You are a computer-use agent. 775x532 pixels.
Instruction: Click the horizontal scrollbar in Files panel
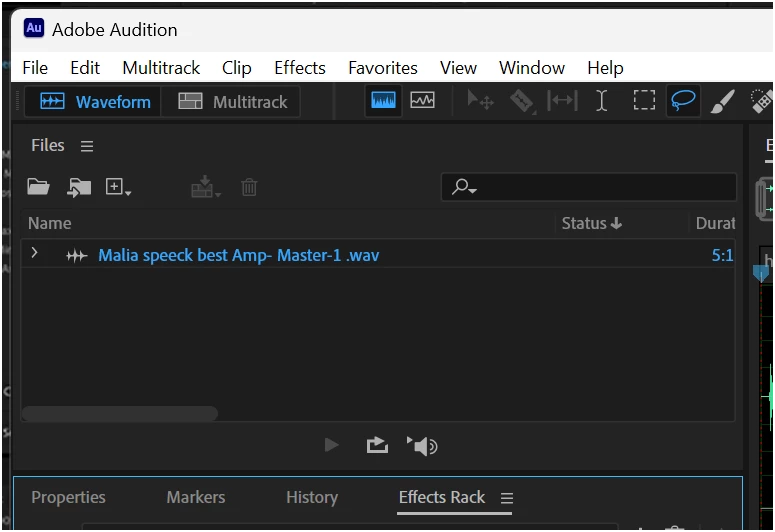coord(120,413)
